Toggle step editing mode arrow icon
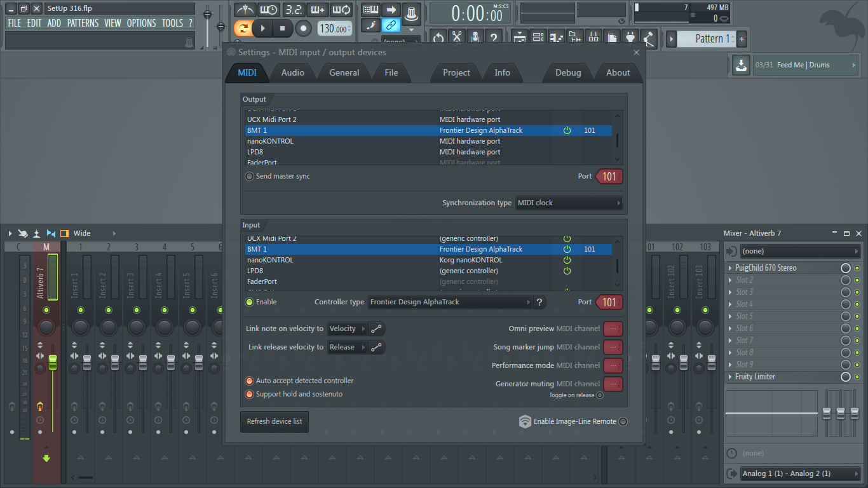 click(391, 10)
